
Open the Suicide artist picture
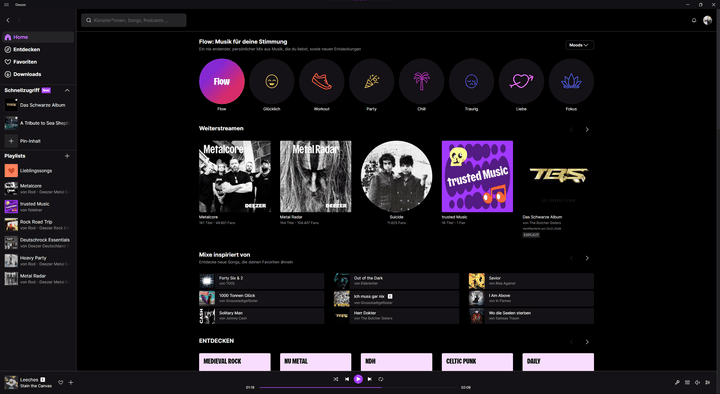pyautogui.click(x=396, y=176)
